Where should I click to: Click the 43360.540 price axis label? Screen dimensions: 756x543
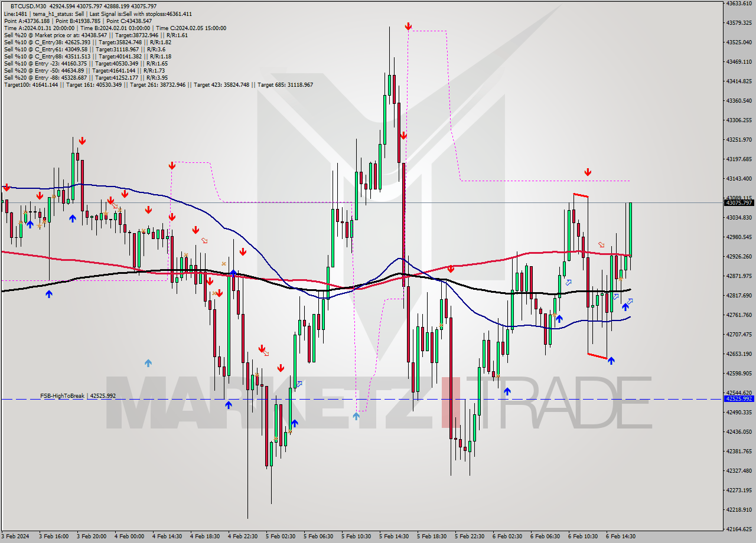[x=739, y=100]
